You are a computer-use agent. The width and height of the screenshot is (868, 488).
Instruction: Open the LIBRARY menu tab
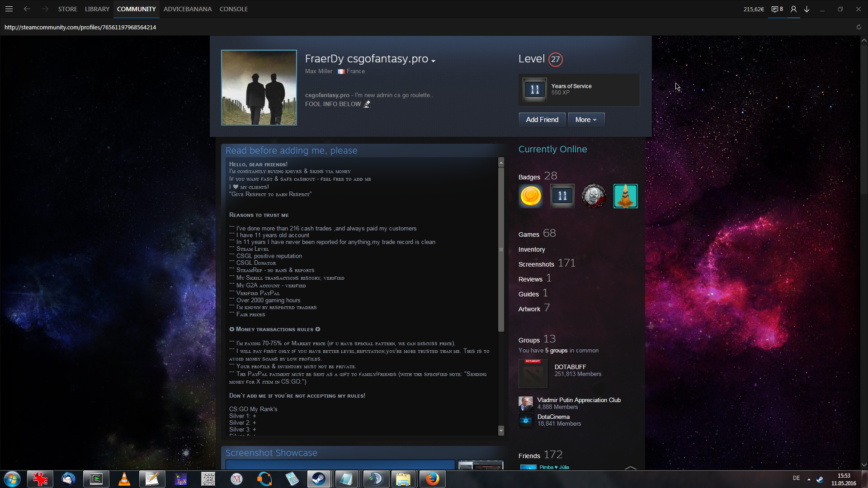(x=97, y=9)
